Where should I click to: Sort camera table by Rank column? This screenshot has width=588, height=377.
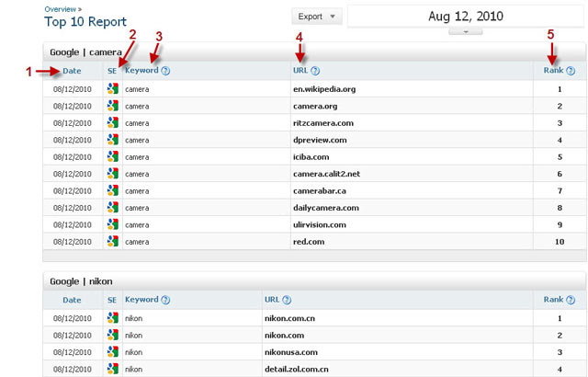(552, 71)
